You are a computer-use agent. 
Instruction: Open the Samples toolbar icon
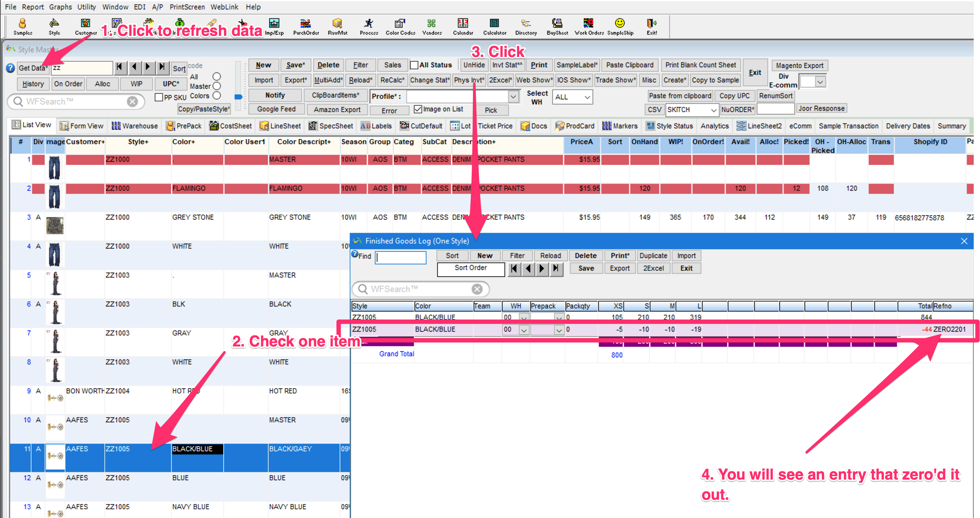coord(22,26)
